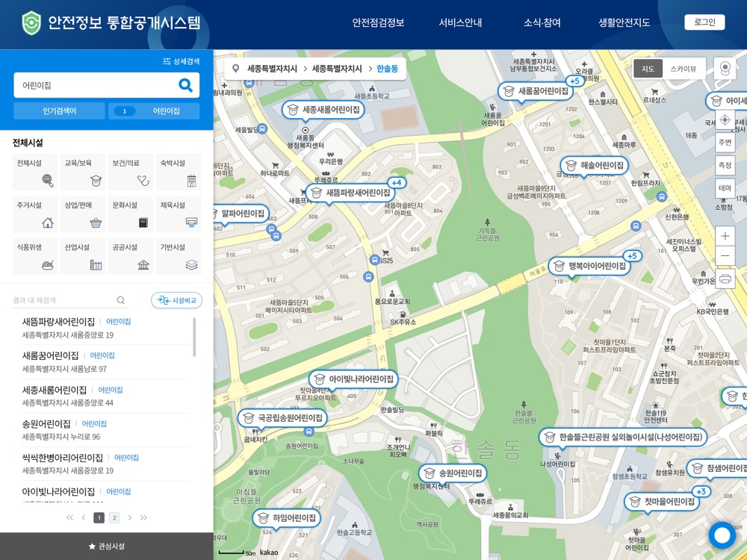Toggle the 테마 map overlay button
The width and height of the screenshot is (747, 560).
[725, 187]
